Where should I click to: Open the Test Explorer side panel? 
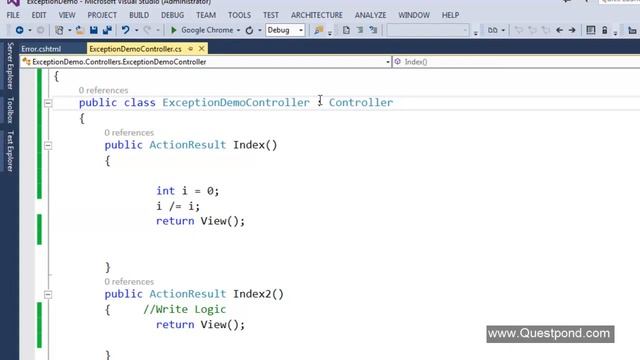click(10, 151)
